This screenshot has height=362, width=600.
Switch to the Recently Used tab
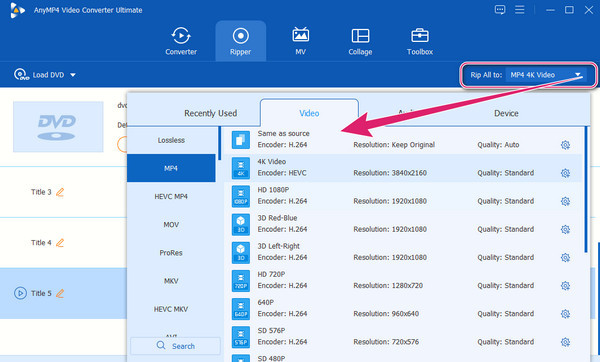[x=210, y=113]
